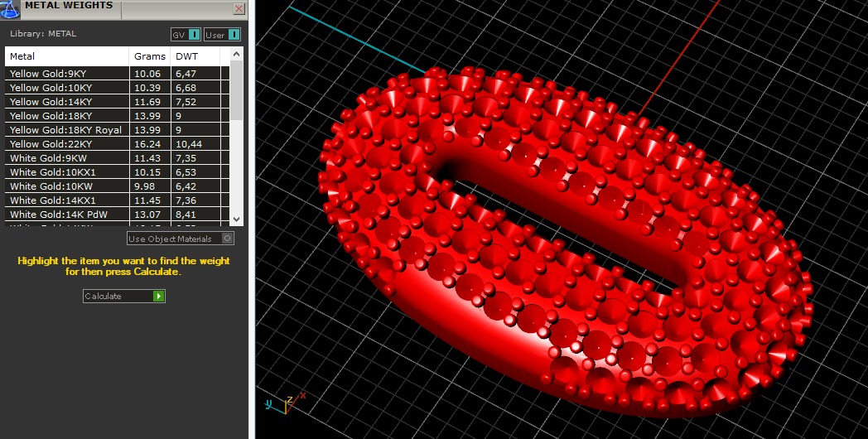This screenshot has width=868, height=439.
Task: Select the Yellow Gold:9KY row
Action: 117,74
